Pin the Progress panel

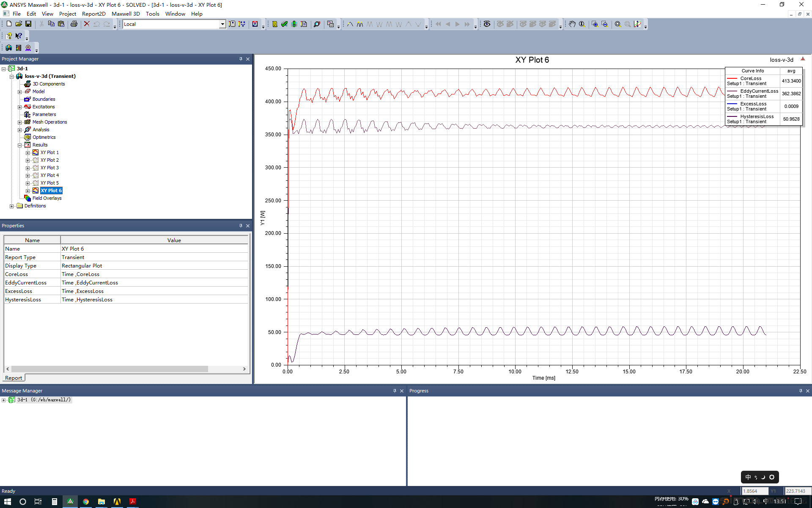[801, 391]
